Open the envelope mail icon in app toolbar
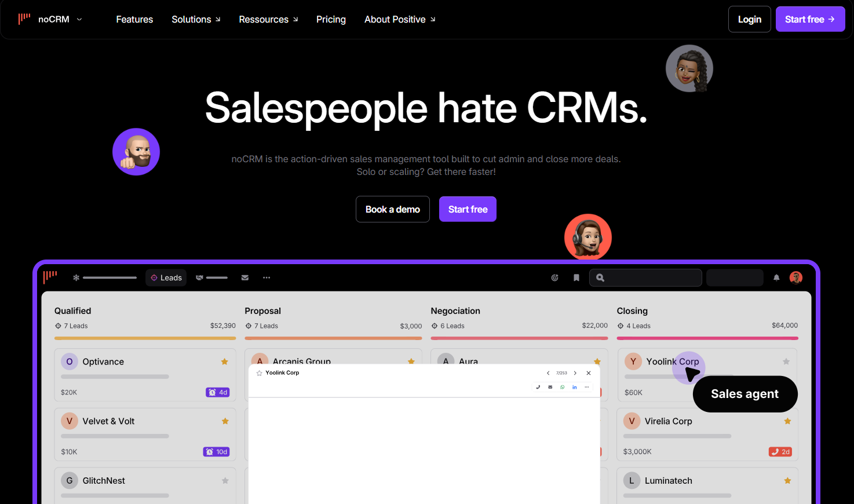The image size is (854, 504). [245, 277]
